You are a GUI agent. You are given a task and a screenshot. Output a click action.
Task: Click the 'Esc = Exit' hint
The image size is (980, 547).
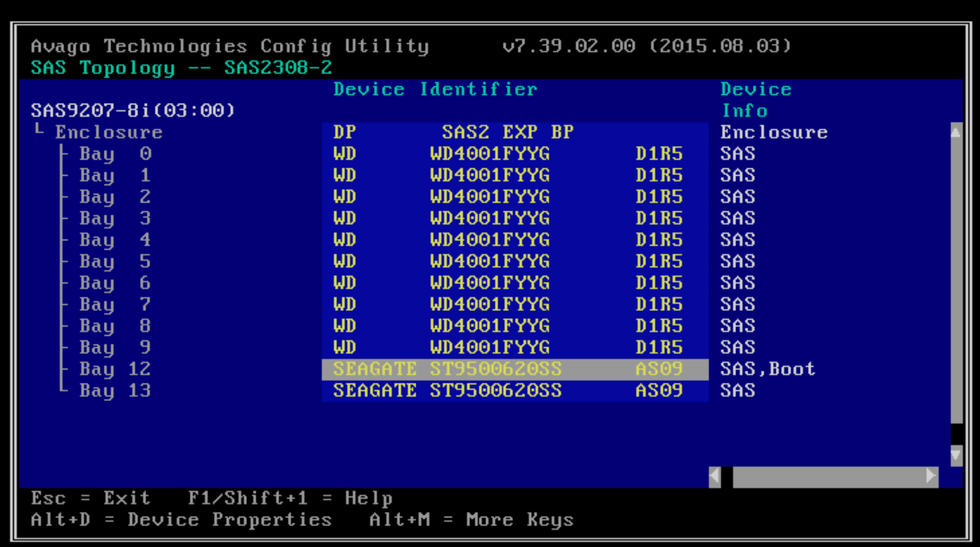pyautogui.click(x=91, y=498)
